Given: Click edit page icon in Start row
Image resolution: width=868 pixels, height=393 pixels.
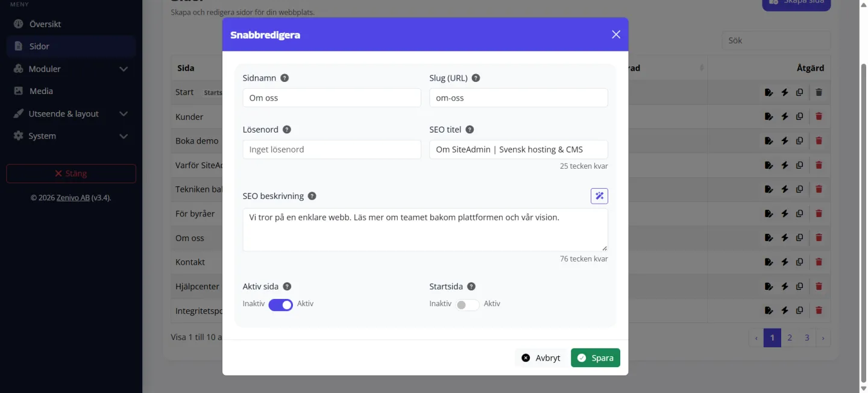Looking at the screenshot, I should point(769,92).
